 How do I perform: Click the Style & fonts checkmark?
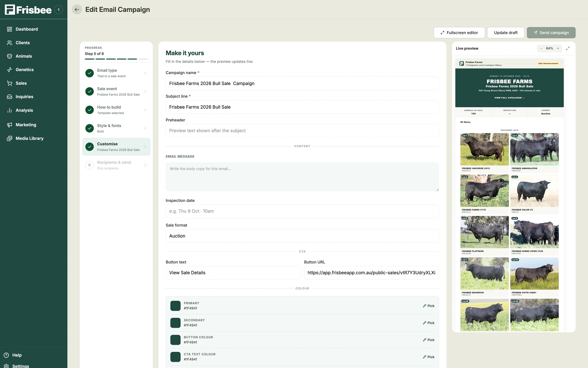pos(90,128)
